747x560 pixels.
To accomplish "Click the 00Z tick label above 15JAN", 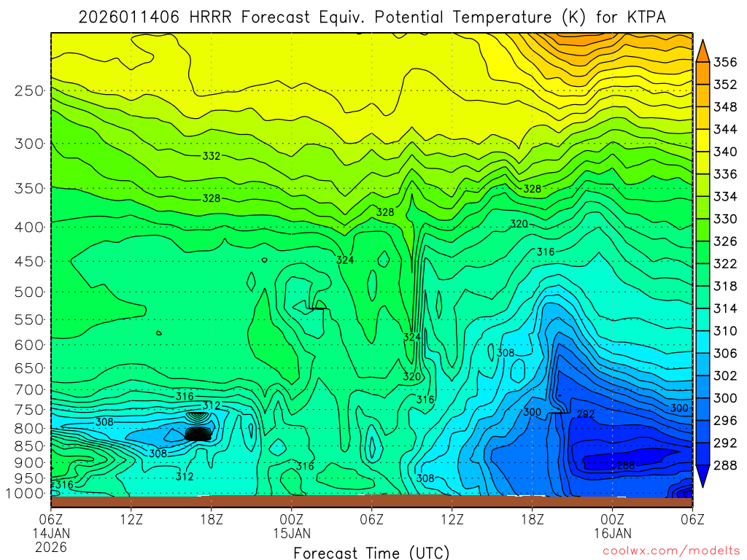I will coord(292,518).
